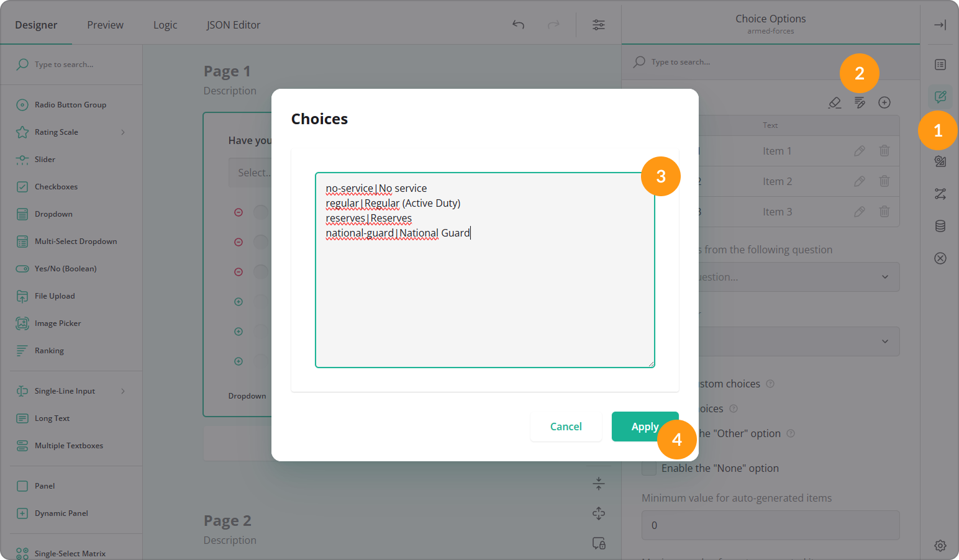The width and height of the screenshot is (959, 560).
Task: Add a choice with the plus icon
Action: [x=884, y=102]
